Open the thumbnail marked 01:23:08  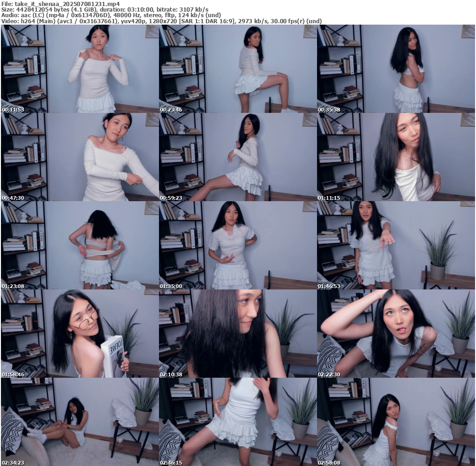point(80,245)
